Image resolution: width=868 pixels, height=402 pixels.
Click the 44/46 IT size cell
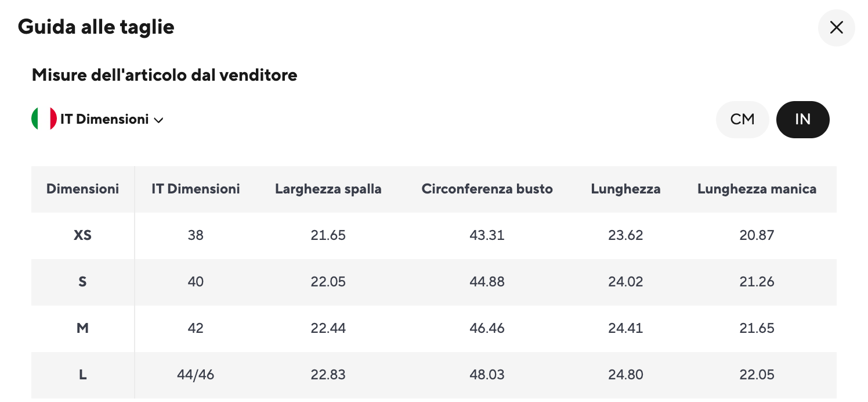pyautogui.click(x=196, y=375)
